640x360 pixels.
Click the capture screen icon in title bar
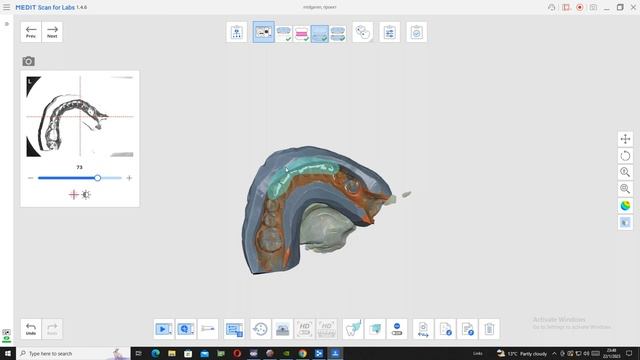point(593,7)
